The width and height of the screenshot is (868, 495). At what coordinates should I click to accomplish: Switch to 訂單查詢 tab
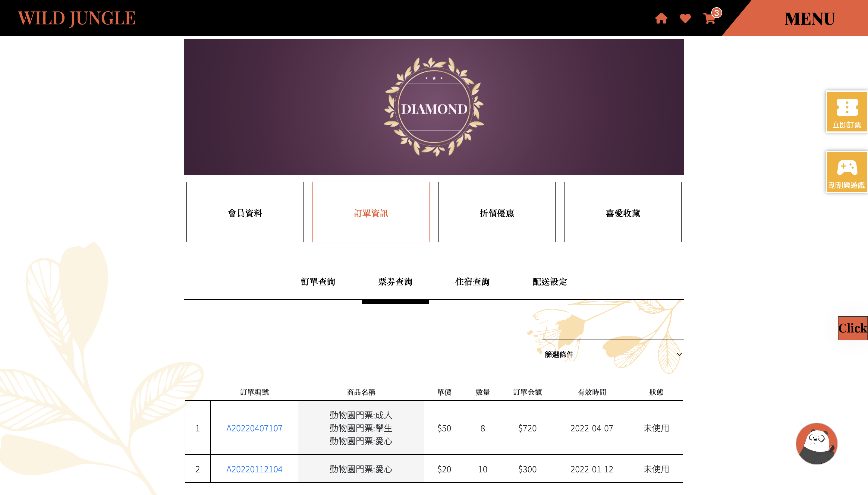click(318, 282)
